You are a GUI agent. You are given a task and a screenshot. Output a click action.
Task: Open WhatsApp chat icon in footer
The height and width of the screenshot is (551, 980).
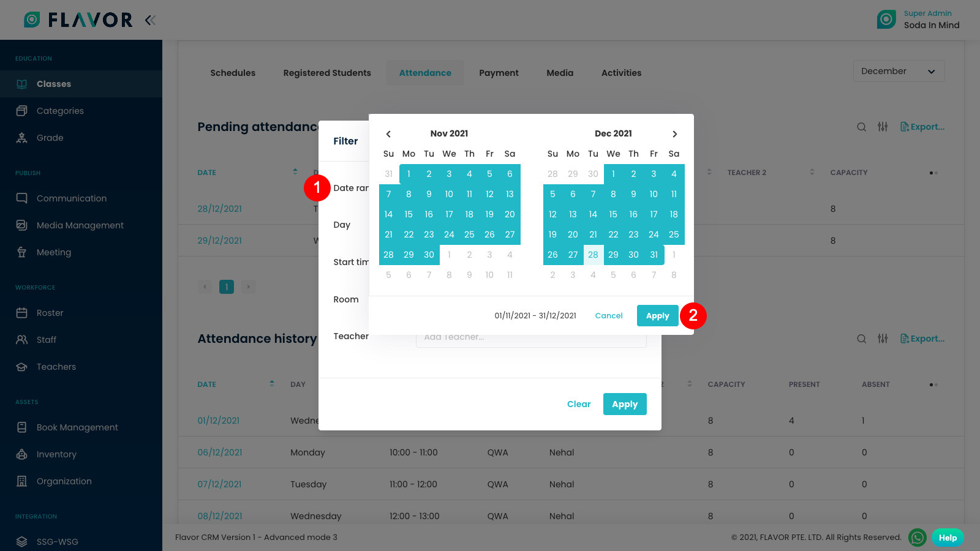[x=917, y=538]
